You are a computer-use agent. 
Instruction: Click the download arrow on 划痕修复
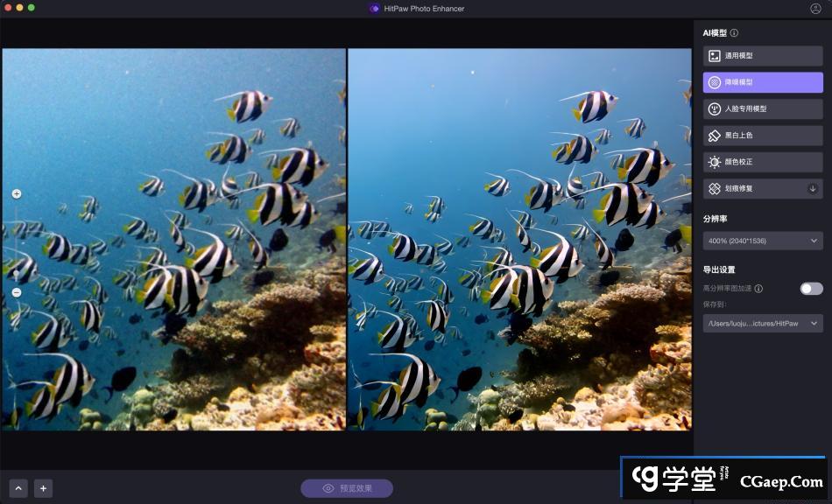[812, 188]
